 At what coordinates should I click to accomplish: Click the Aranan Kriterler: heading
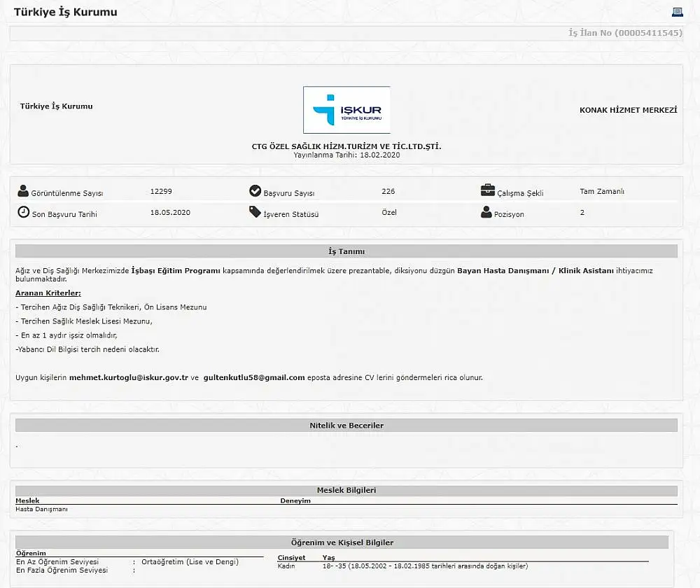tap(48, 293)
